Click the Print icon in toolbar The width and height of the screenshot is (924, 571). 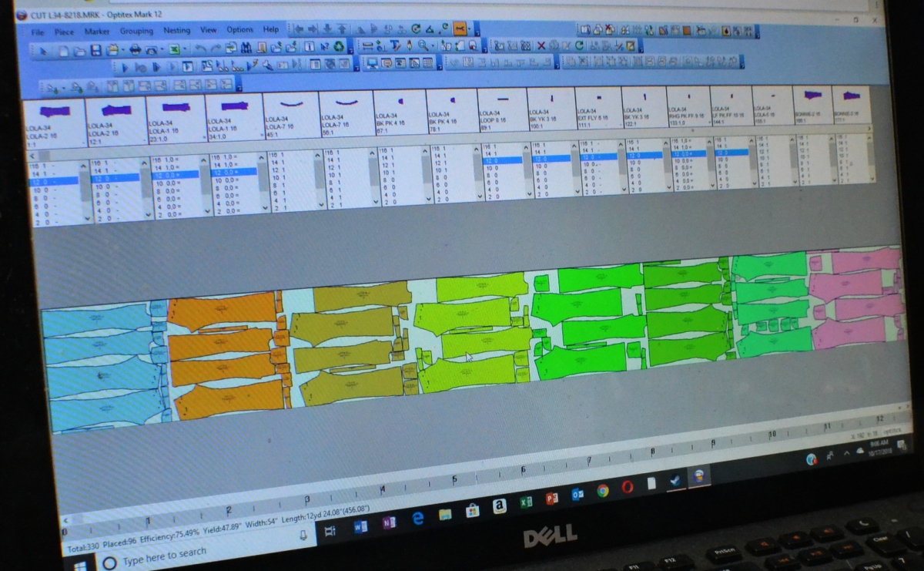point(136,50)
